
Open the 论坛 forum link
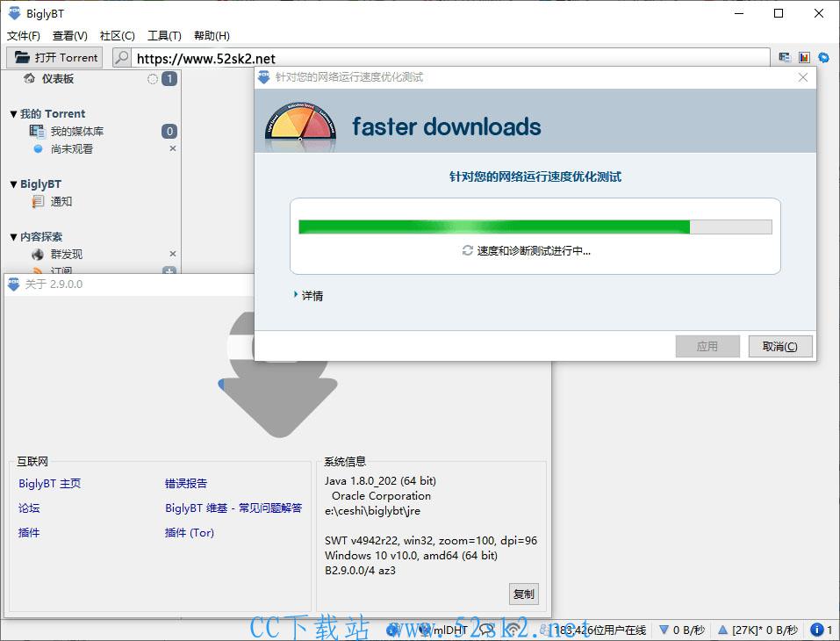click(x=29, y=508)
